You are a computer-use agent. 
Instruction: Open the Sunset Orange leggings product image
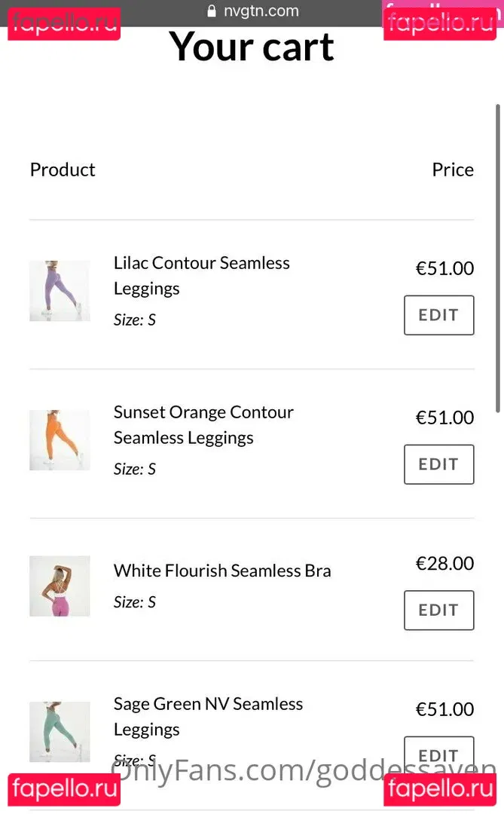tap(60, 440)
